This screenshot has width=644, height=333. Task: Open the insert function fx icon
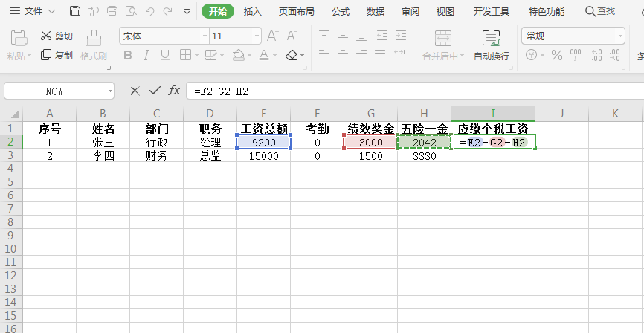[174, 91]
